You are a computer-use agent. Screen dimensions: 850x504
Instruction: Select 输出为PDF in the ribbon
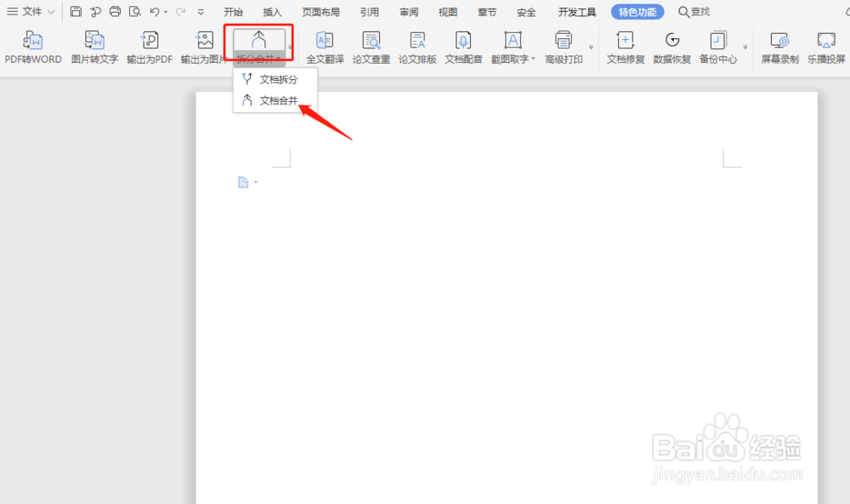coord(149,47)
